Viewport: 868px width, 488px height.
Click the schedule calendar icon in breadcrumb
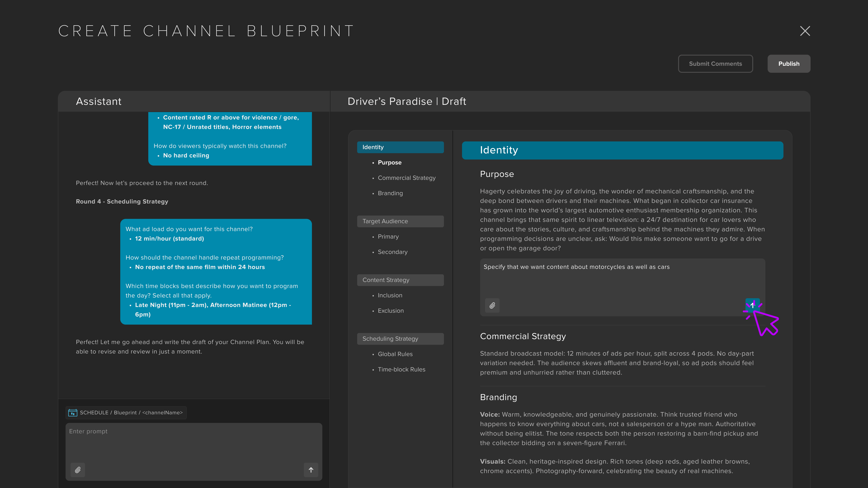73,413
